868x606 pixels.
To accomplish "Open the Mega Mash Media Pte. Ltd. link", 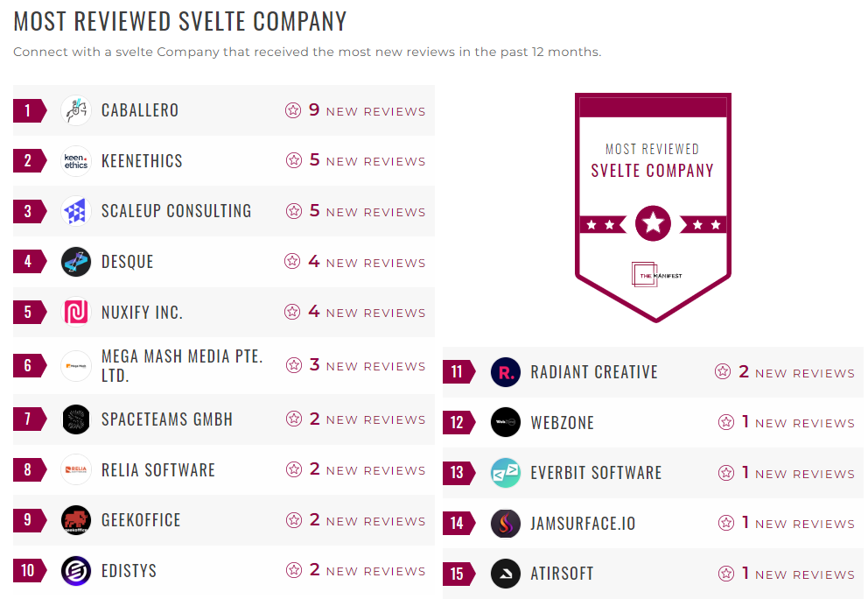I will pyautogui.click(x=182, y=366).
